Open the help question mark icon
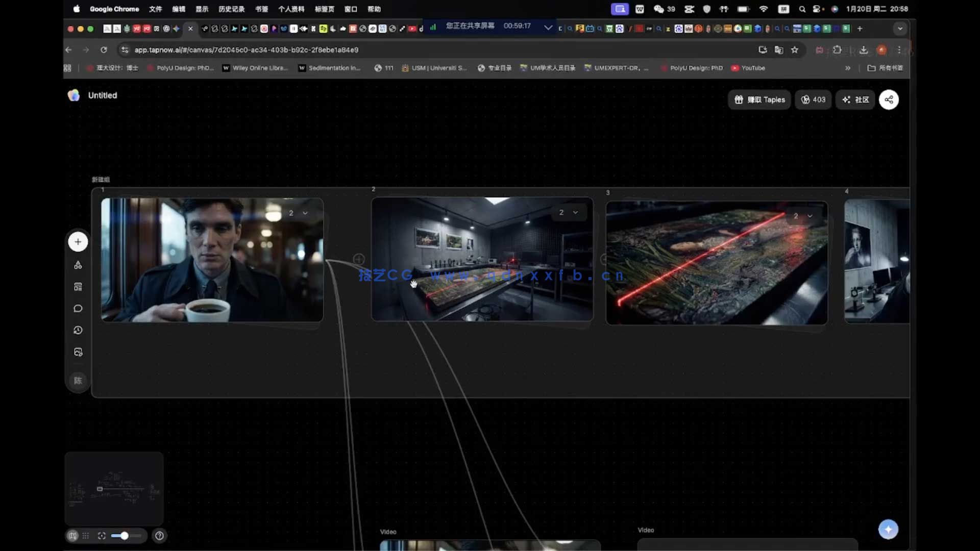The width and height of the screenshot is (980, 551). 159,536
